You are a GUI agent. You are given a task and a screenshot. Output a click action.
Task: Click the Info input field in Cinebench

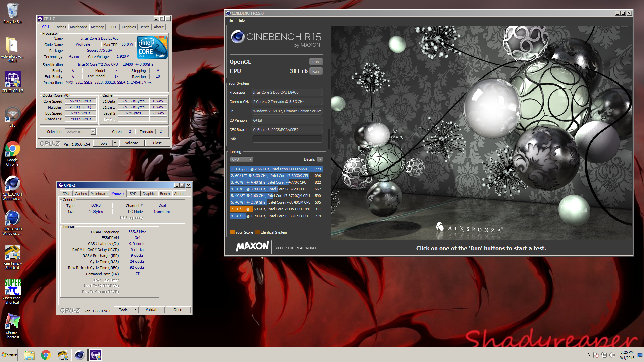(x=287, y=139)
